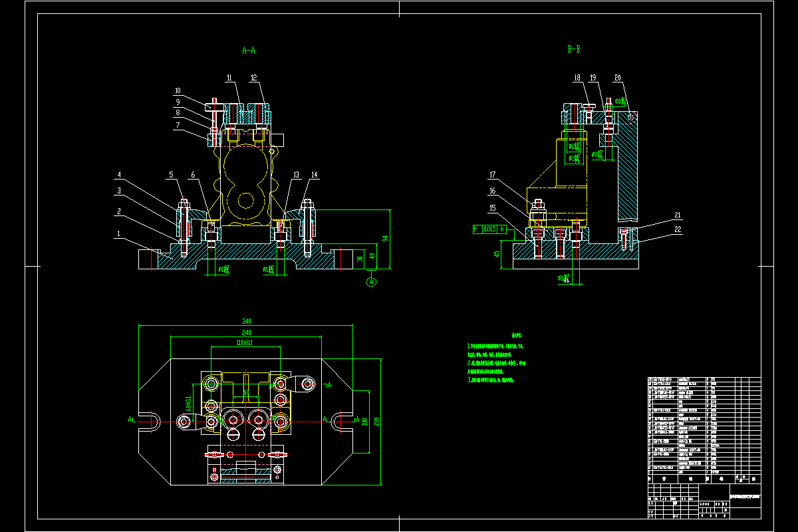The width and height of the screenshot is (798, 532).
Task: Select part balloon number 21
Action: (x=678, y=215)
